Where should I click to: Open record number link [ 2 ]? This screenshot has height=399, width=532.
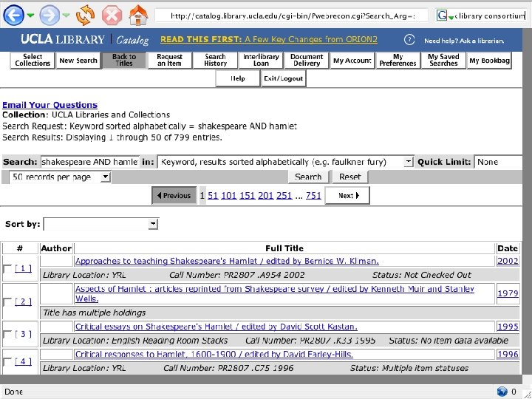[23, 301]
